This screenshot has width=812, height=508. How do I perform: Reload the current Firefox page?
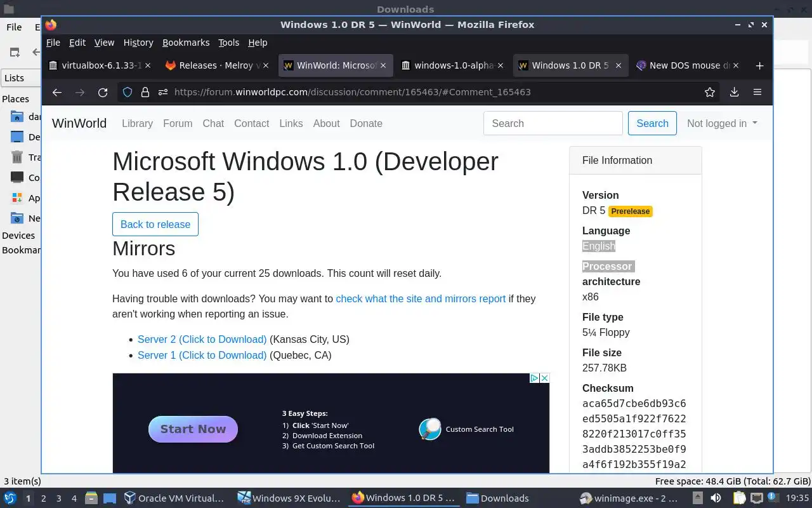[103, 92]
